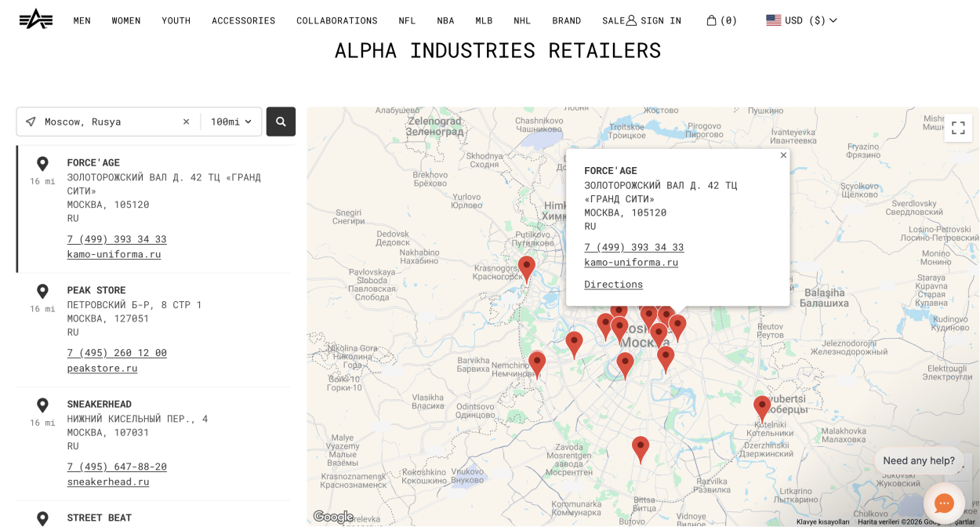Go to the MLB section

[484, 20]
